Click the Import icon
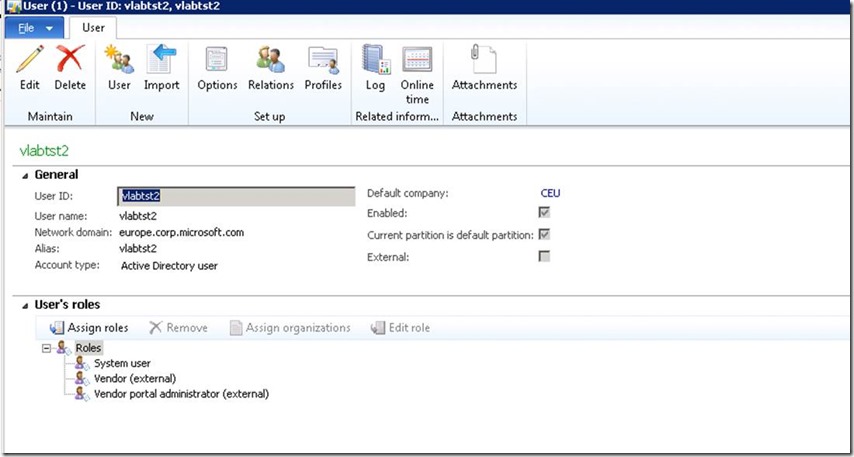Viewport: 854px width, 457px height. tap(161, 61)
